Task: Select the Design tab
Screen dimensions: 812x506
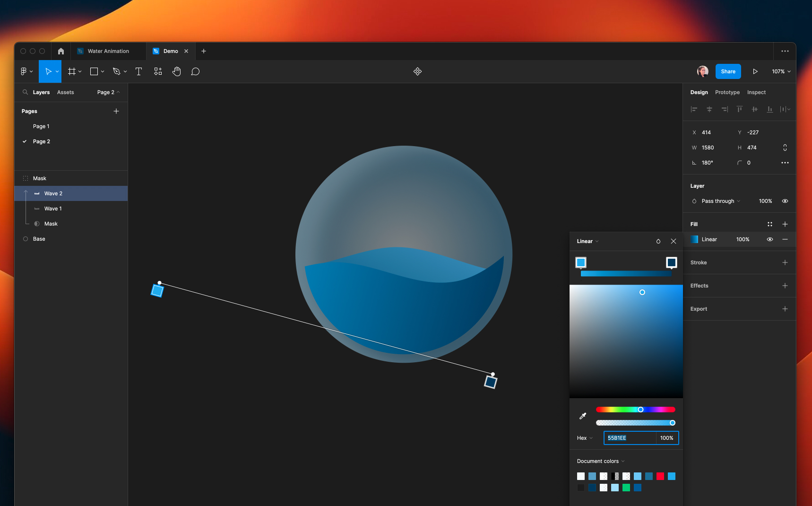Action: [x=699, y=92]
